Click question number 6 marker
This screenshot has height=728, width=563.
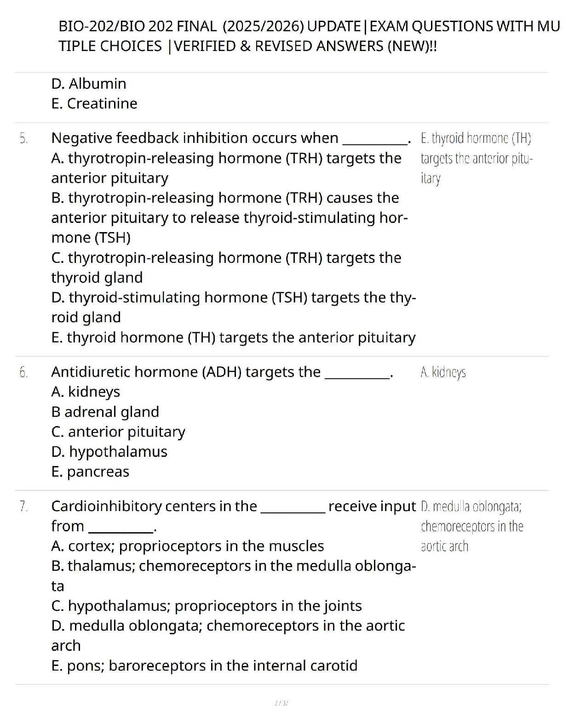[23, 372]
